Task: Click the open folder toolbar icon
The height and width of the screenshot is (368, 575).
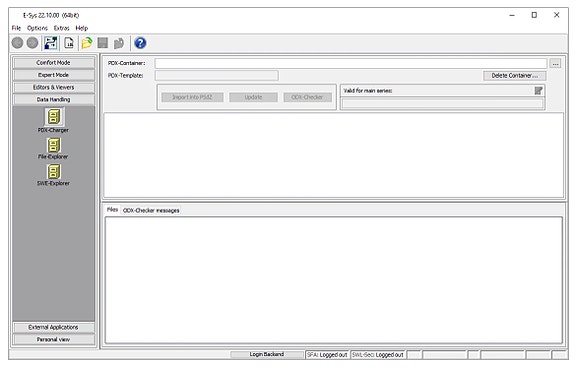Action: 87,43
